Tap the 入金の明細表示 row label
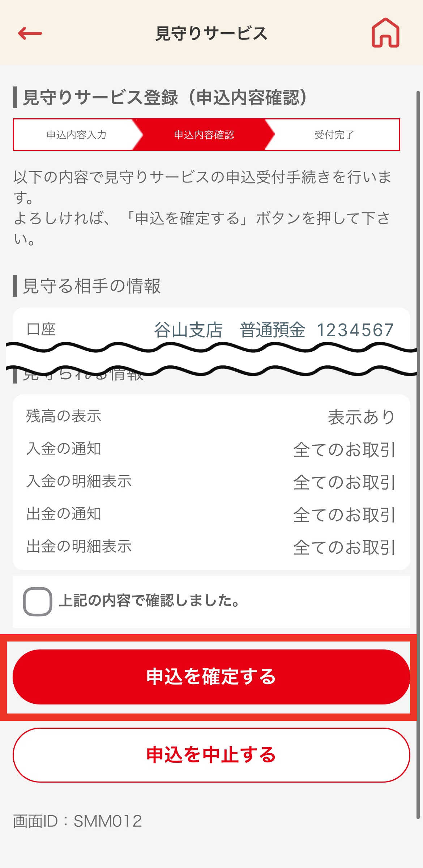The image size is (423, 868). [x=79, y=481]
